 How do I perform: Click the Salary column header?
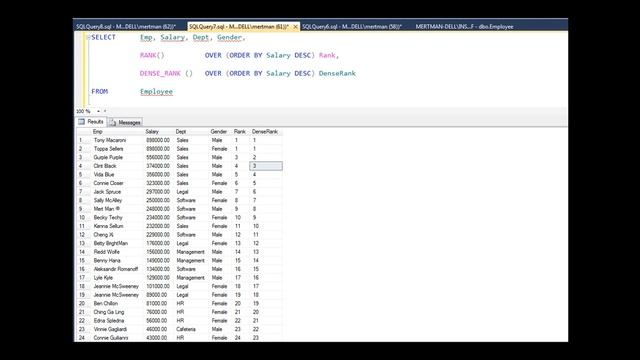click(159, 131)
